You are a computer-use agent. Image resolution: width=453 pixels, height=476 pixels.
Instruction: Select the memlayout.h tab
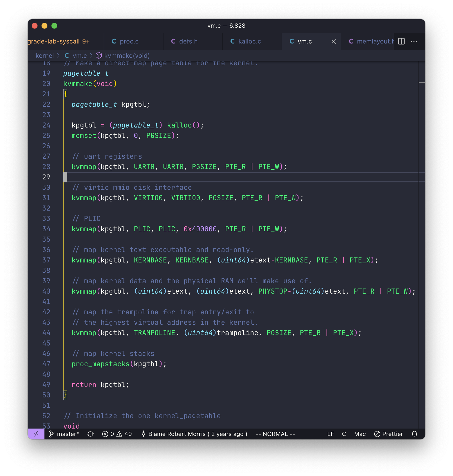tap(371, 41)
